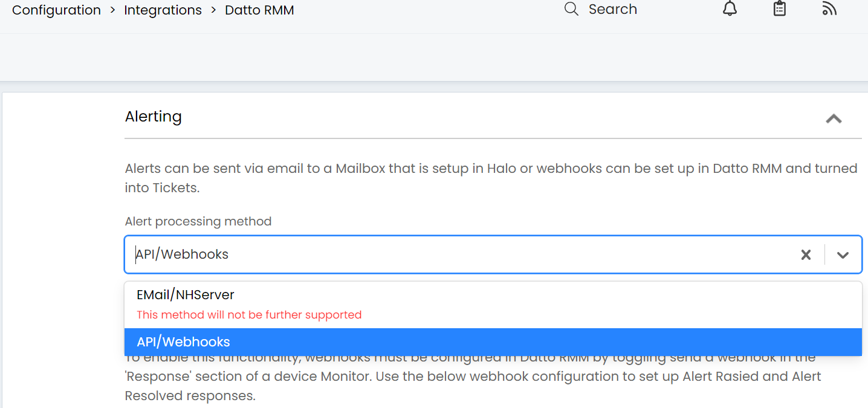The width and height of the screenshot is (868, 408).
Task: Choose the API/Webhooks option in the list
Action: tap(493, 342)
